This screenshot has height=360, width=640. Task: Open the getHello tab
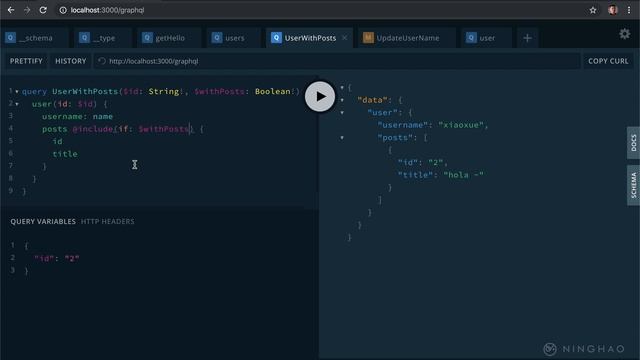[x=169, y=38]
